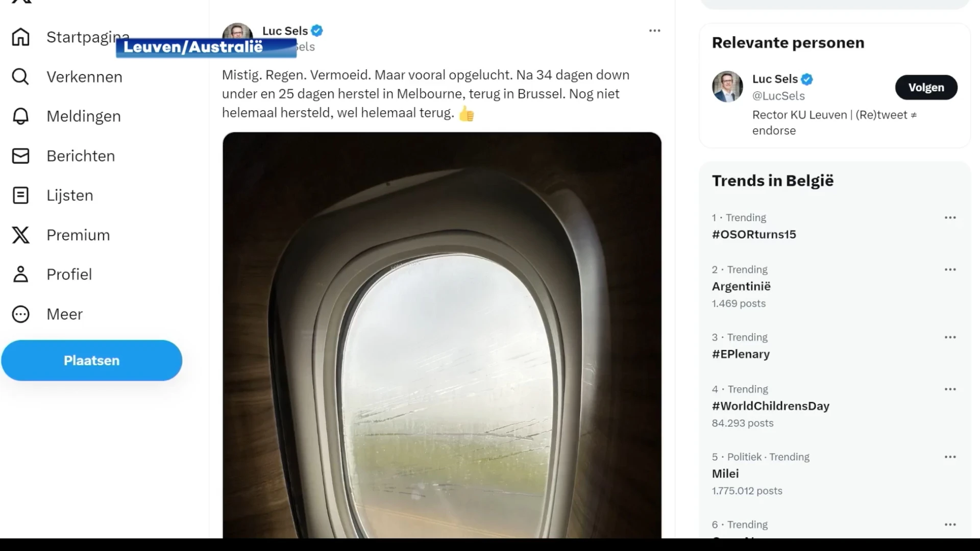Open options for #WorldChildrensDay trend
Image resolution: width=980 pixels, height=551 pixels.
pos(950,389)
